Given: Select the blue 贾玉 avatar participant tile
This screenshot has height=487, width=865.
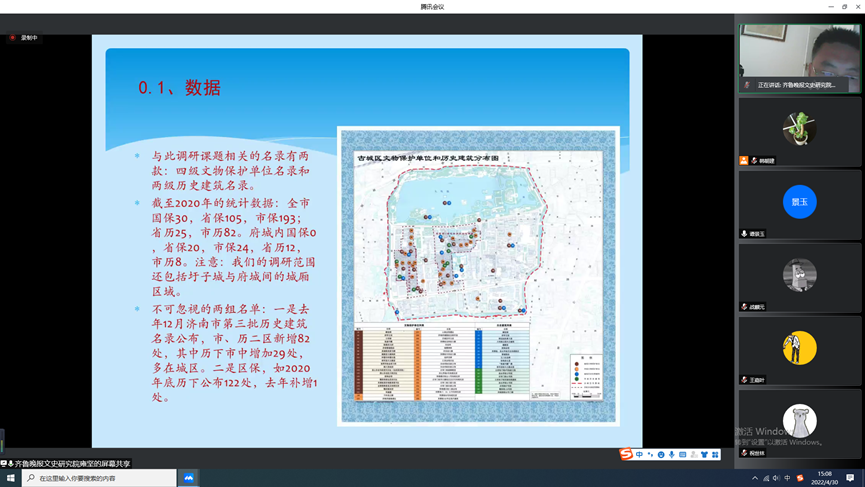Looking at the screenshot, I should [799, 202].
